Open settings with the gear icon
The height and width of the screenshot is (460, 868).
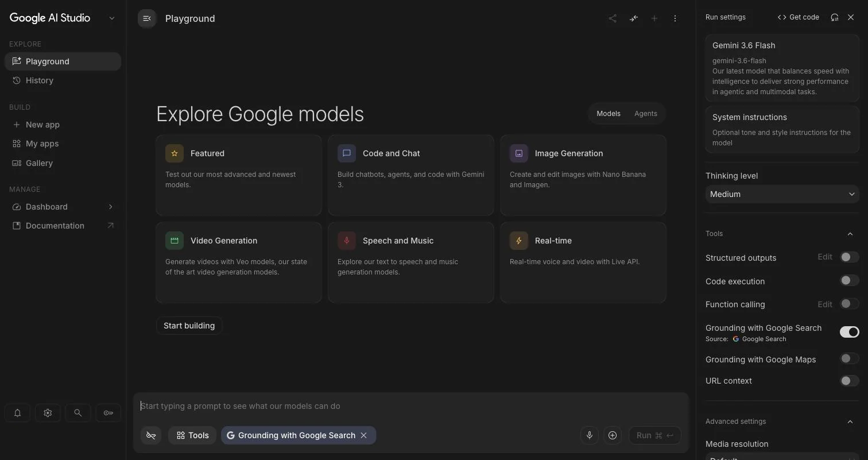point(48,413)
